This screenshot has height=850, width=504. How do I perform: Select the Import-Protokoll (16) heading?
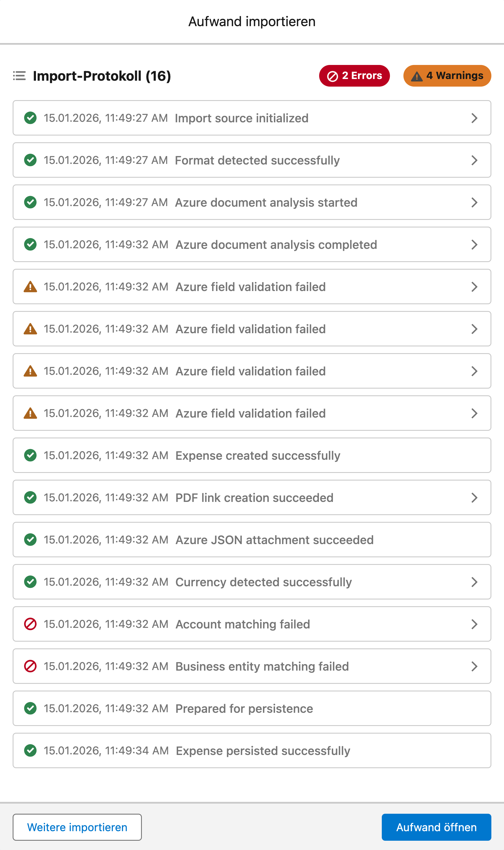[101, 76]
